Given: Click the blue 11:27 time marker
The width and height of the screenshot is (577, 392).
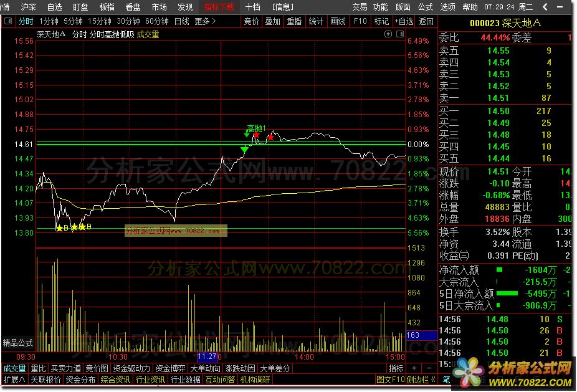Looking at the screenshot, I should [207, 356].
